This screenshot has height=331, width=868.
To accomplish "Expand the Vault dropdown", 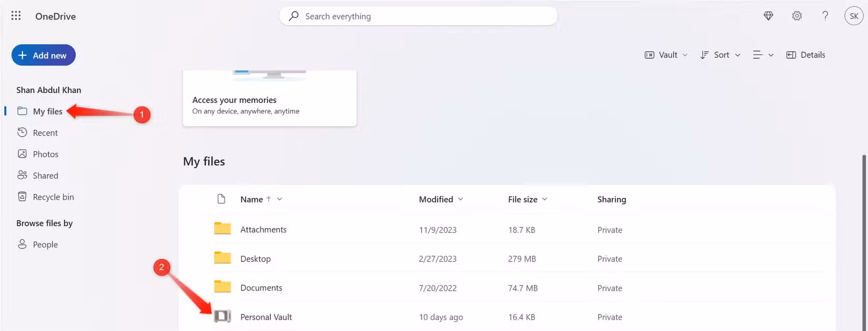I will pyautogui.click(x=666, y=55).
